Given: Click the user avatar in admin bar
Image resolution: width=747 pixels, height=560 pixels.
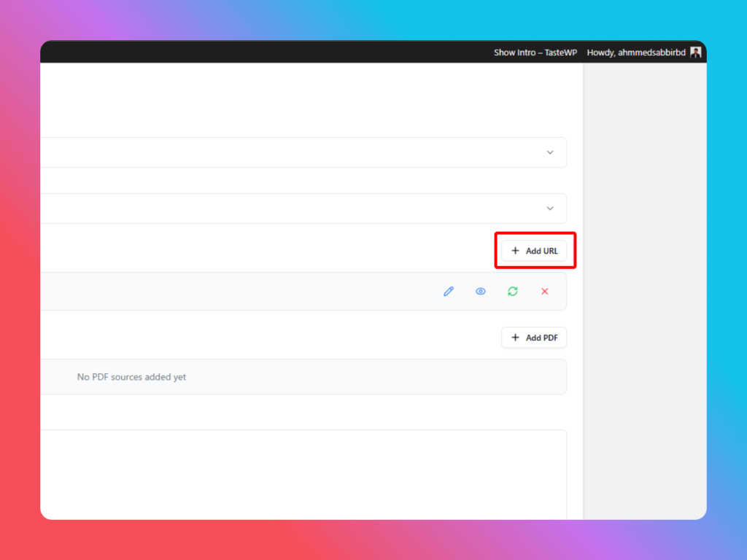Looking at the screenshot, I should tap(695, 52).
